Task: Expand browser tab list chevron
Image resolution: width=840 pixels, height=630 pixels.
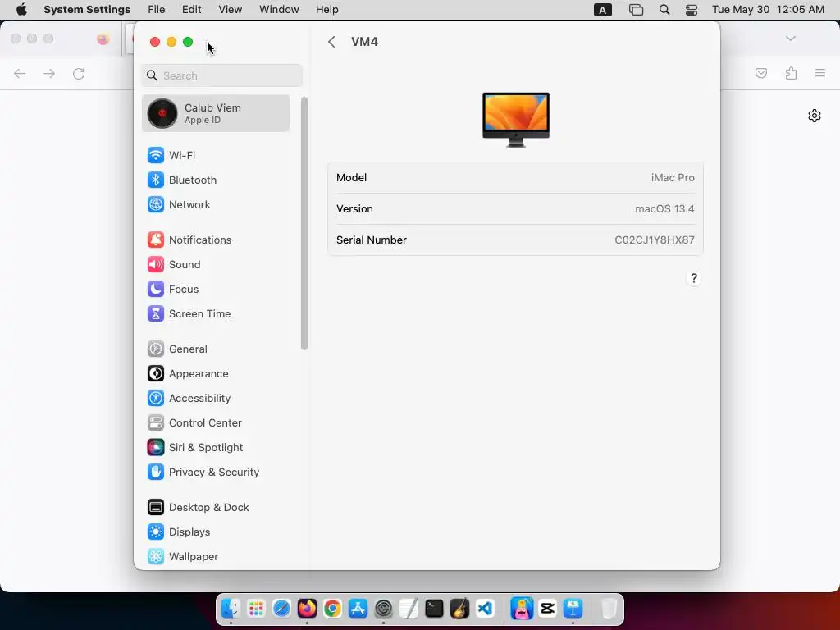Action: [791, 39]
